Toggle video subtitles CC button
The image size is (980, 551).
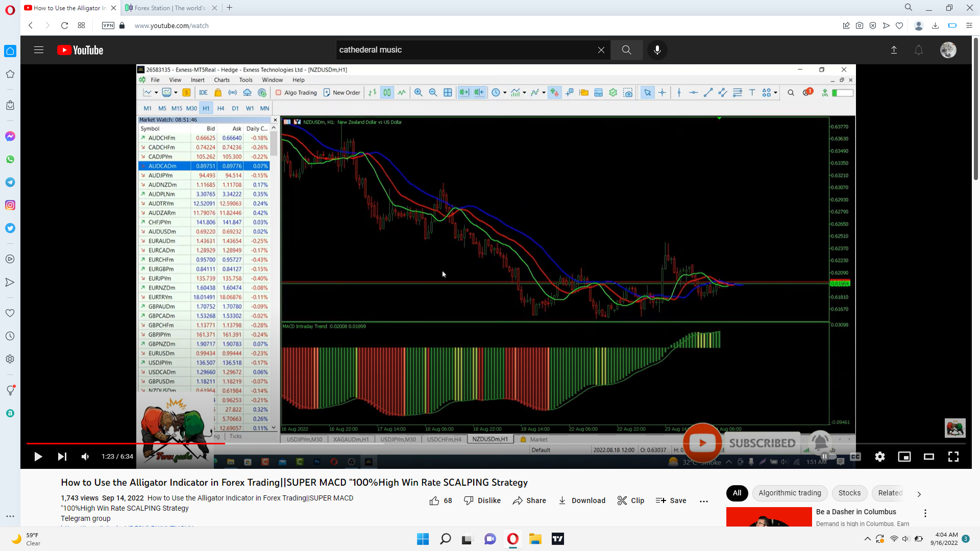coord(855,457)
